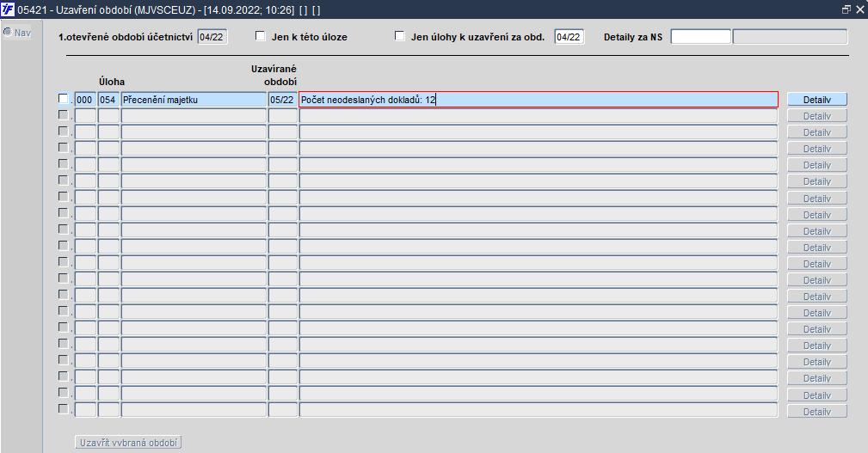Select the '054' task code cell
Image resolution: width=868 pixels, height=453 pixels.
click(108, 100)
